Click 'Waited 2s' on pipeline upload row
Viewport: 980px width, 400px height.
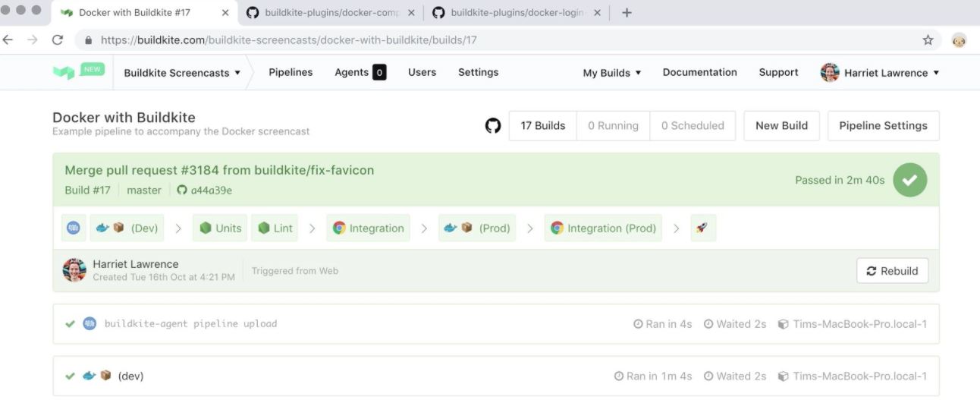point(735,324)
